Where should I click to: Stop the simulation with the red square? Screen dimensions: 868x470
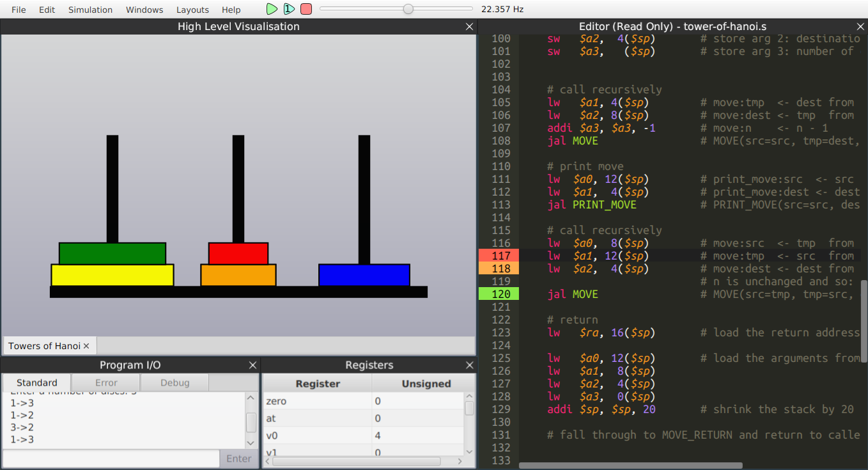(x=306, y=9)
